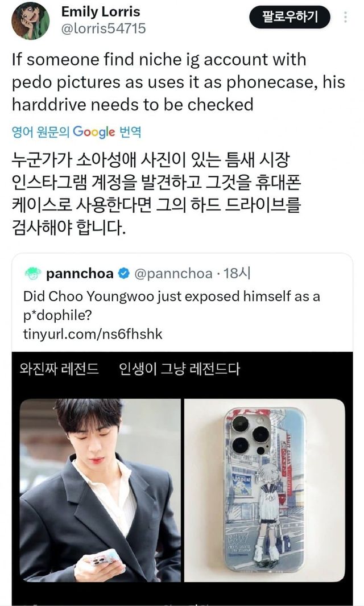
Task: Open Emily Lorris profile avatar
Action: [31, 20]
